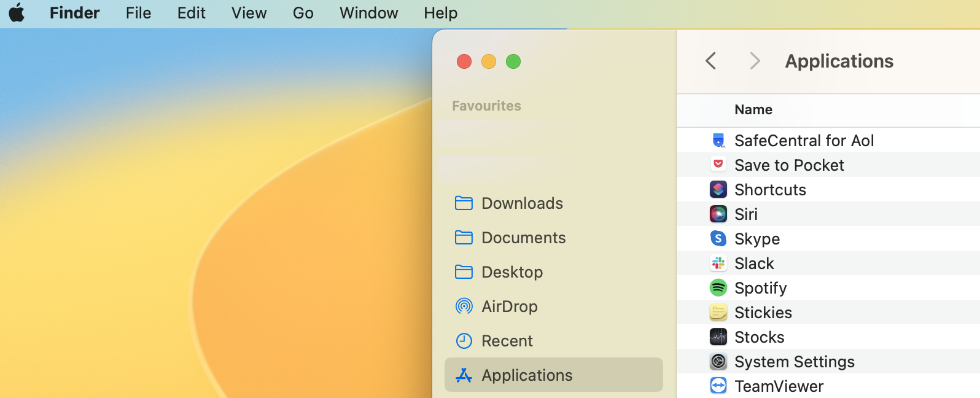Click the SafeCentral for Aol app icon
Image resolution: width=980 pixels, height=398 pixels.
coord(718,140)
